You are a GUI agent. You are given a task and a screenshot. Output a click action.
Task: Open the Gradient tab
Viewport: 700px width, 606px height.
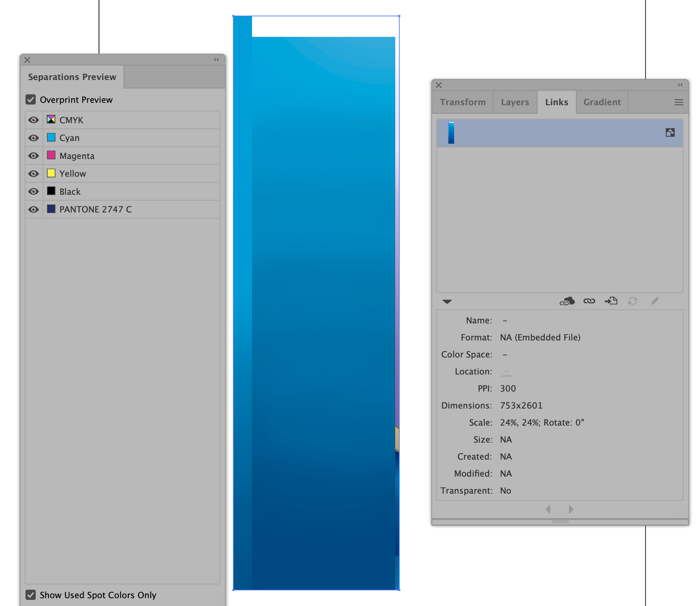[x=602, y=102]
